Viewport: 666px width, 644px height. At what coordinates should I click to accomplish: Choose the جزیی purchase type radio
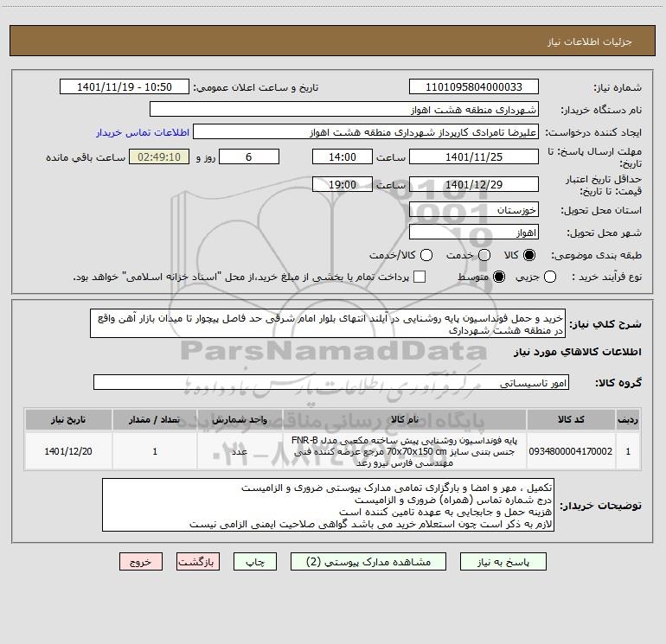coord(550,277)
